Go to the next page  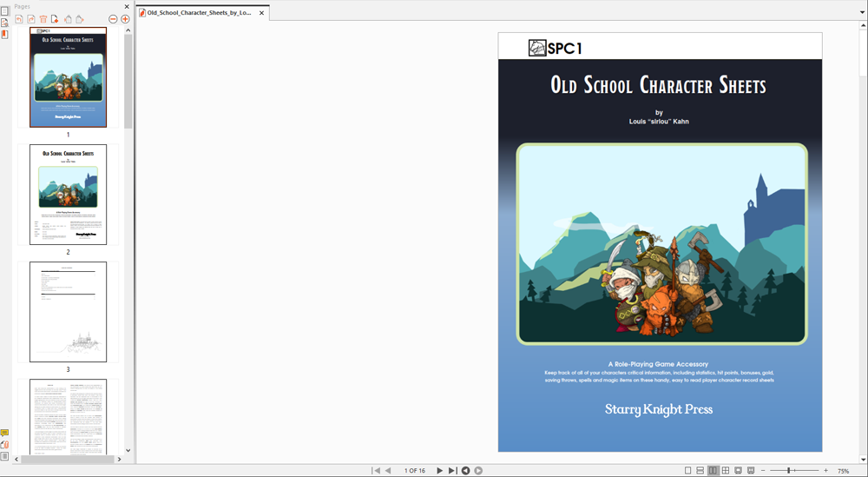point(439,470)
